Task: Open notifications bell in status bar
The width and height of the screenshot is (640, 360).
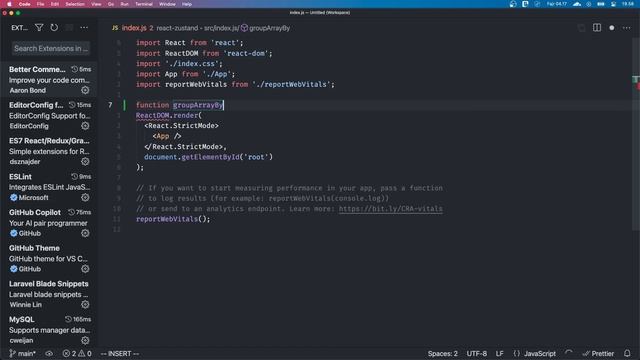Action: (627, 353)
